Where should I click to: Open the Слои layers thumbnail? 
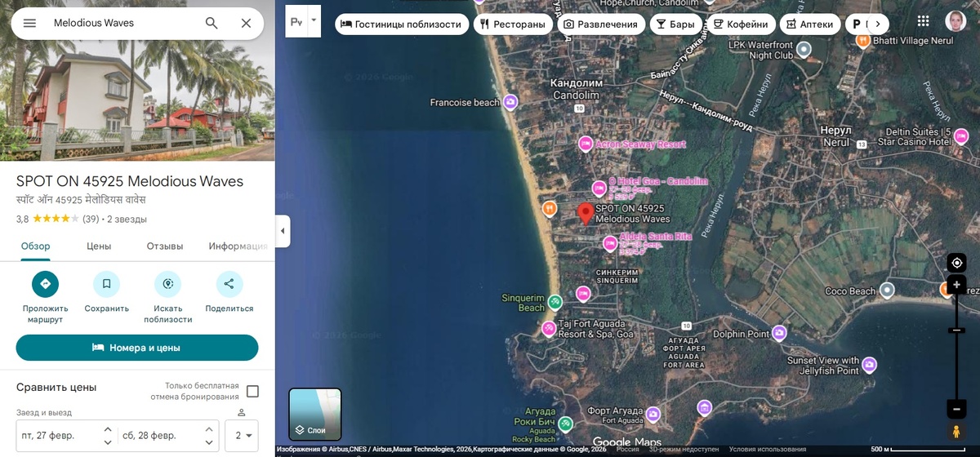tap(315, 415)
